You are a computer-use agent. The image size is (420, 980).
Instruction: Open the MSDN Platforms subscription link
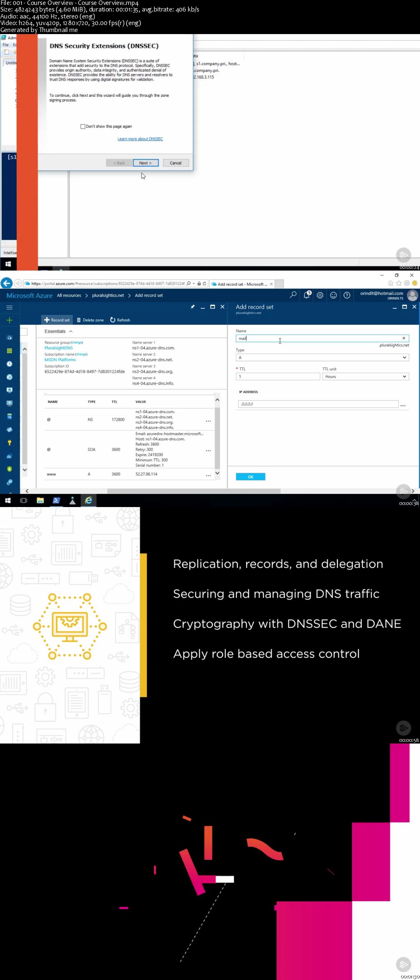[60, 360]
